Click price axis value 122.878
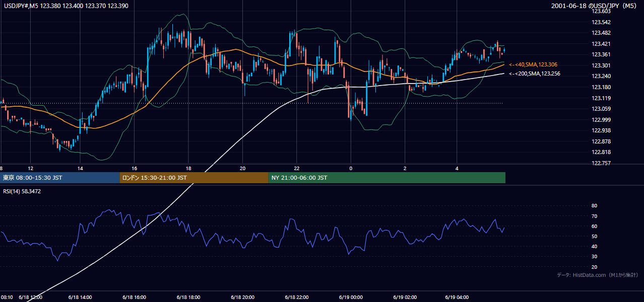This screenshot has width=644, height=302. tap(601, 141)
